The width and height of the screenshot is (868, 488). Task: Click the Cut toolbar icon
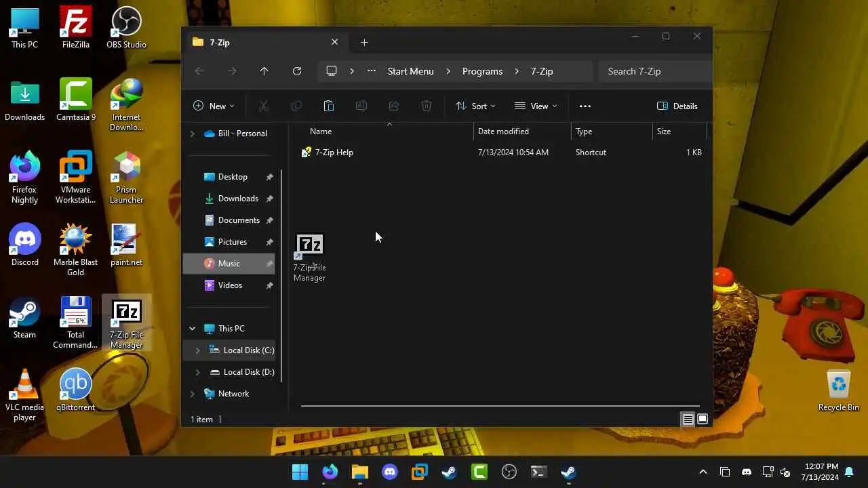[x=264, y=106]
